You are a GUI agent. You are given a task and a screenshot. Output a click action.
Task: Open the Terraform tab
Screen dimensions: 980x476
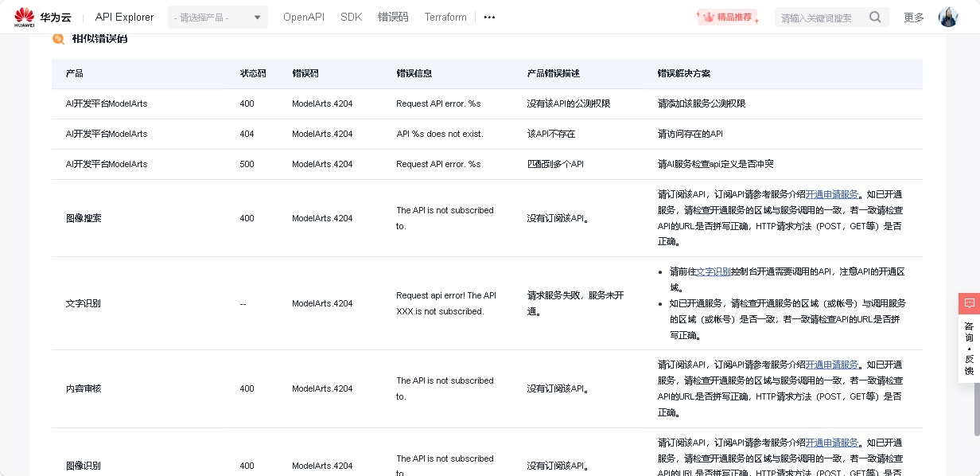point(445,17)
